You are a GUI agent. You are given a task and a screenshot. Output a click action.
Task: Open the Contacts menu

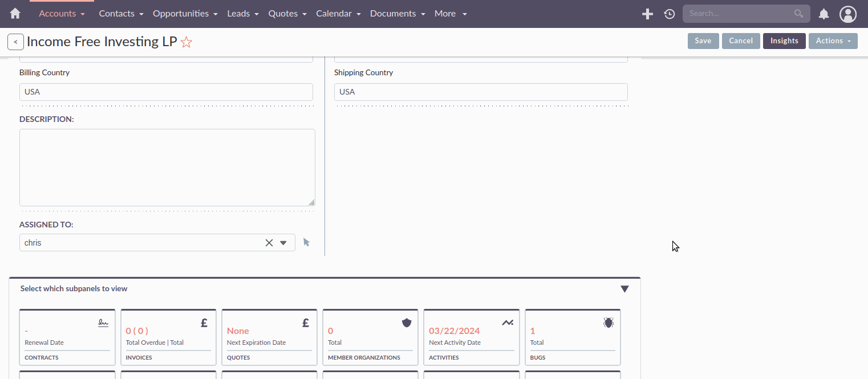click(x=117, y=13)
